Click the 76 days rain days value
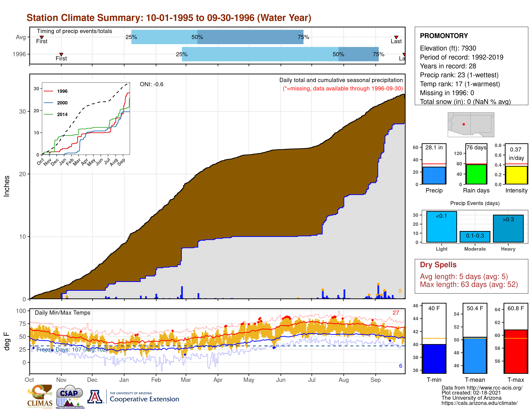The height and width of the screenshot is (411, 532). pyautogui.click(x=476, y=147)
